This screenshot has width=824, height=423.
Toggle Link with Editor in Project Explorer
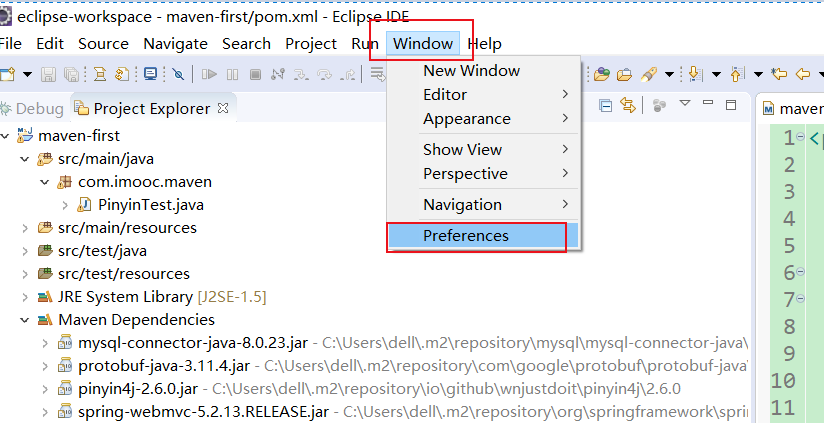tap(627, 105)
